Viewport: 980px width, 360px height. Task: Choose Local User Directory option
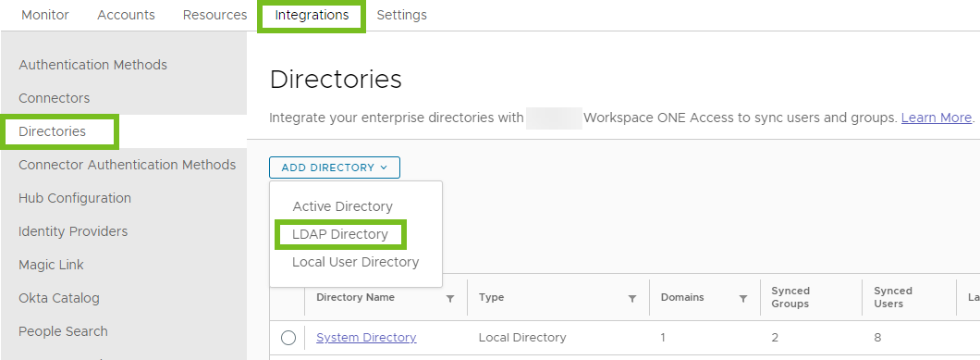[x=356, y=262]
